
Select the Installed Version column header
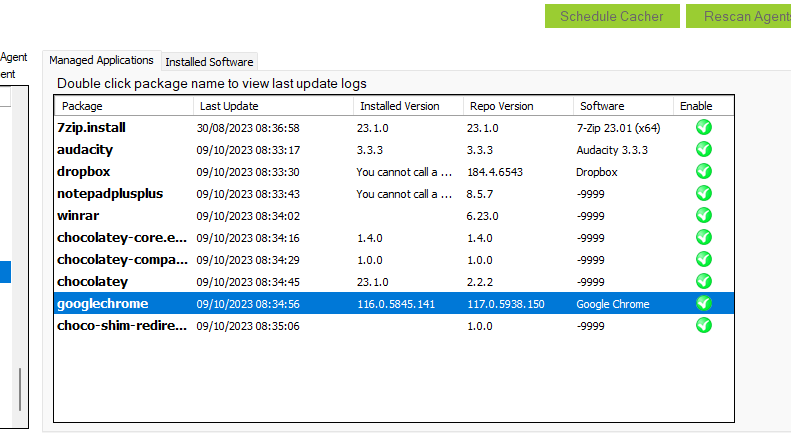(x=406, y=106)
